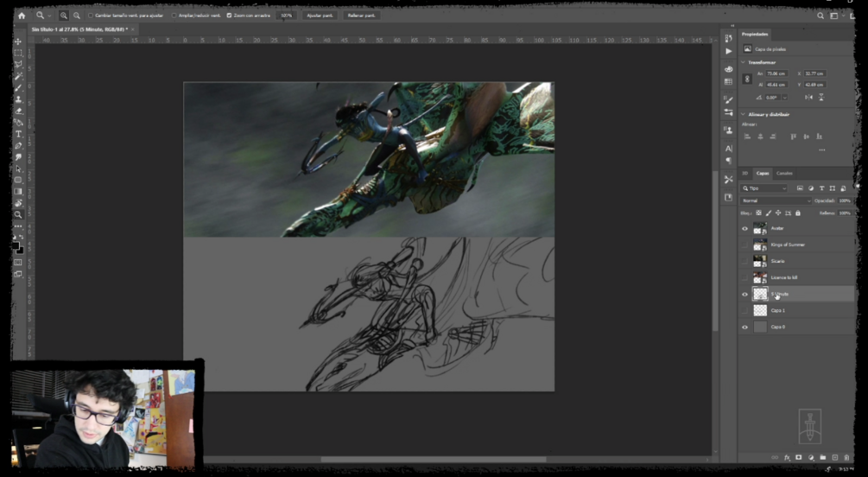Select the Move tool

point(18,41)
